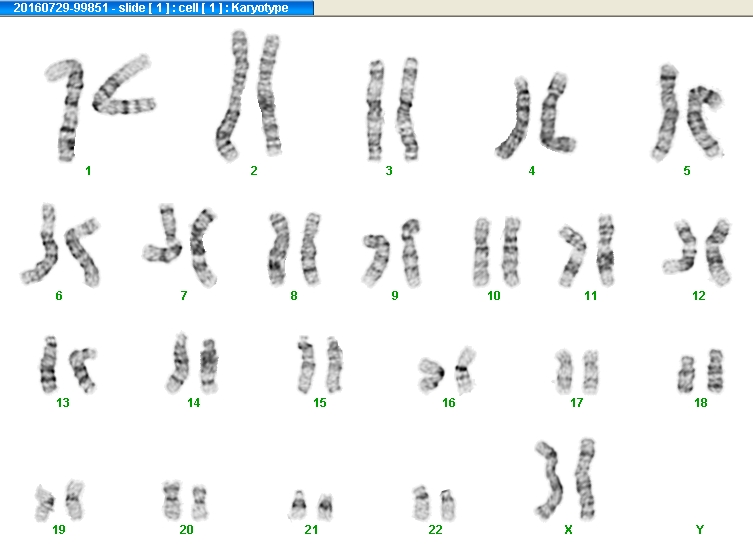Select the chromosome 21 pair
The image size is (753, 556).
311,505
